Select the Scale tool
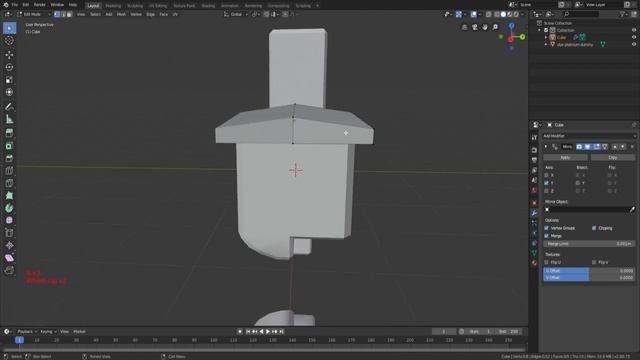Screen dimensions: 640x360 click(9, 80)
